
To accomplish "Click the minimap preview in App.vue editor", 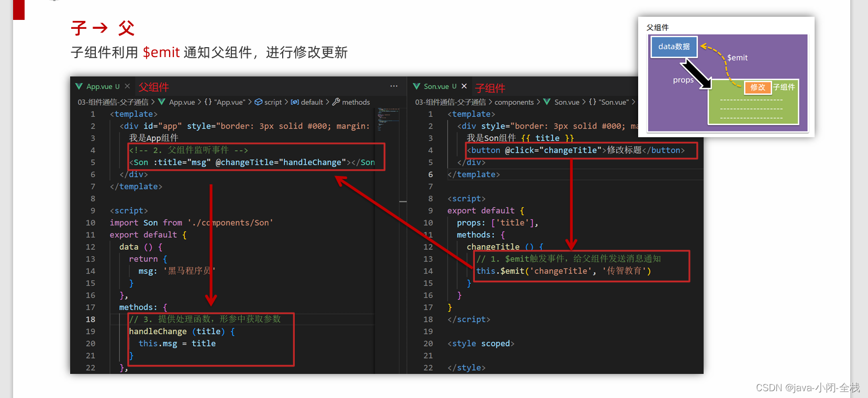I will (388, 119).
